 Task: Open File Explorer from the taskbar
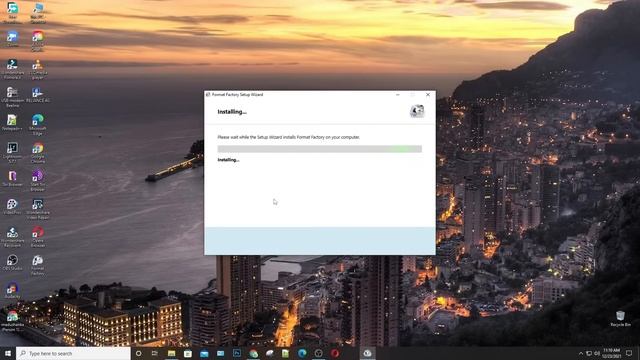171,353
